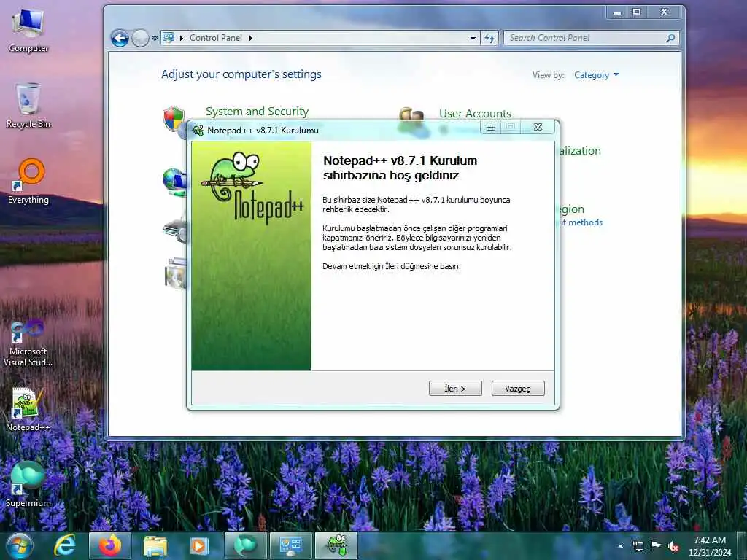The image size is (747, 560).
Task: Click the Refresh button in Control Panel
Action: [x=489, y=38]
